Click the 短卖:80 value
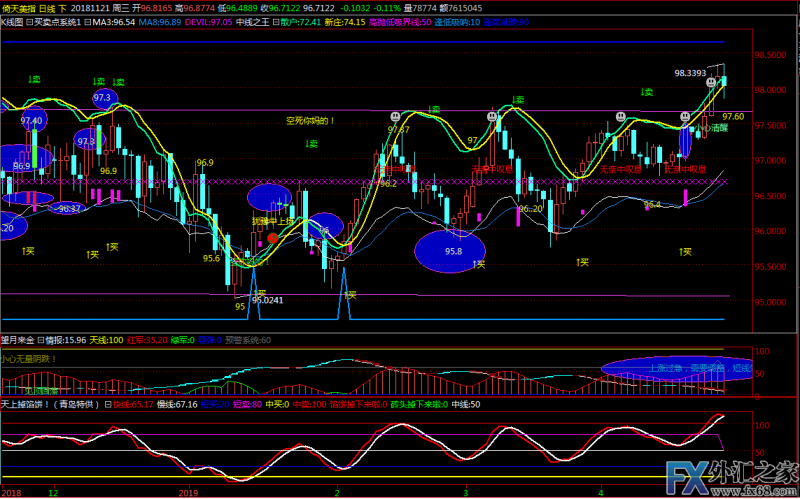Image resolution: width=800 pixels, height=499 pixels. [247, 405]
